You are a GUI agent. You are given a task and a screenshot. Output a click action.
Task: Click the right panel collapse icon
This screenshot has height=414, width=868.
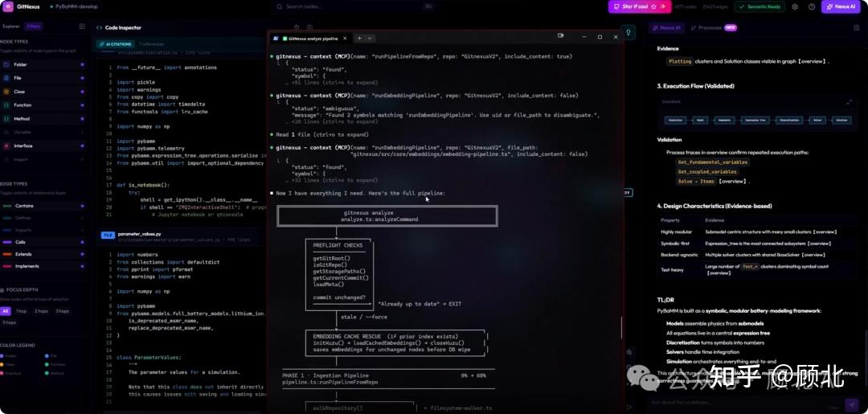click(857, 27)
